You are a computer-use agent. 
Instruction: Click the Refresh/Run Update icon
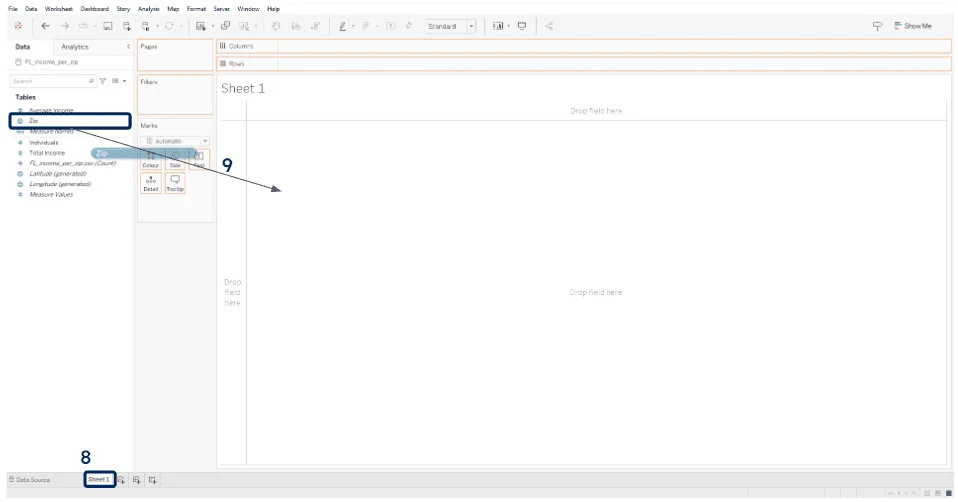(169, 26)
